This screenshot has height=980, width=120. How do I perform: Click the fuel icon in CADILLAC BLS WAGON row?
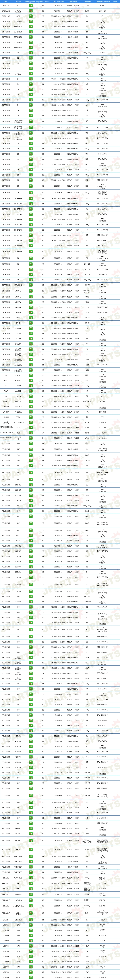tap(30, 11)
